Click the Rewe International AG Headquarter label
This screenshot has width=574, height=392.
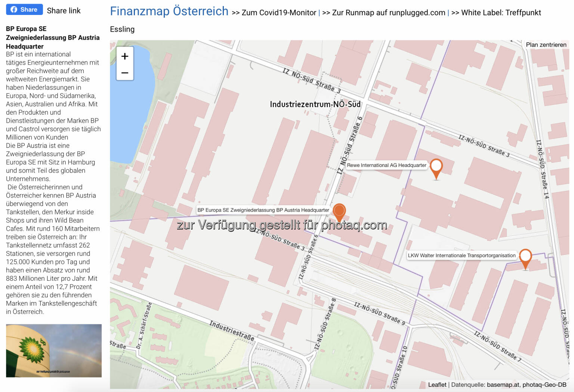point(386,165)
